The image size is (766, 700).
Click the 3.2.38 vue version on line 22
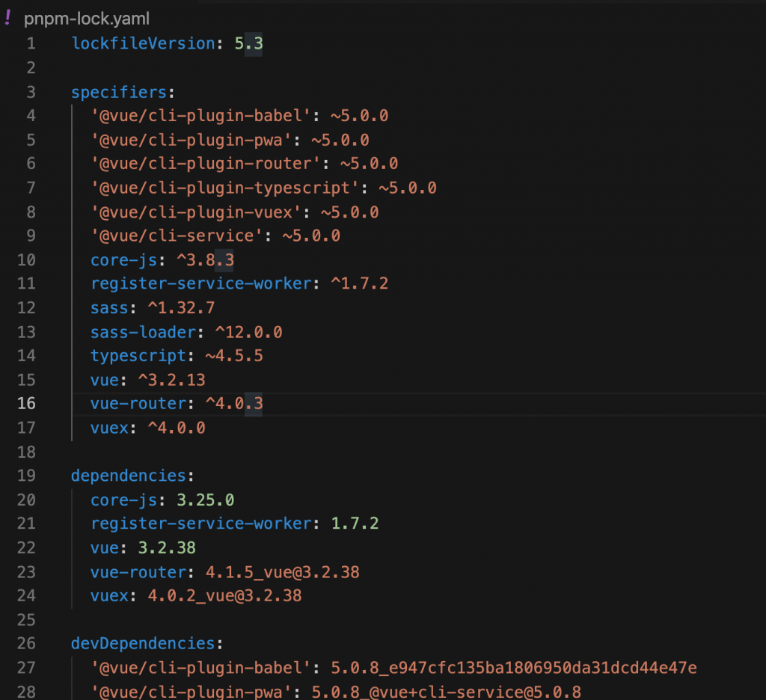coord(167,549)
